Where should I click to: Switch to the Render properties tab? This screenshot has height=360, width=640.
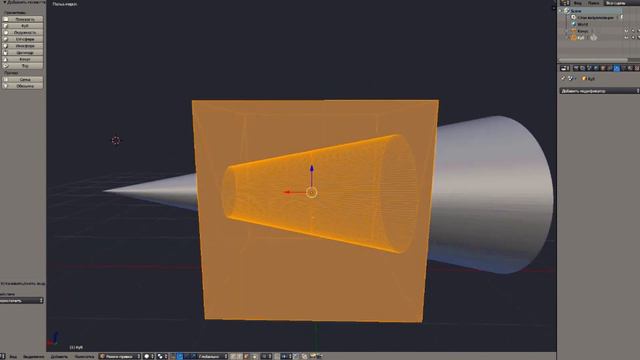(576, 68)
